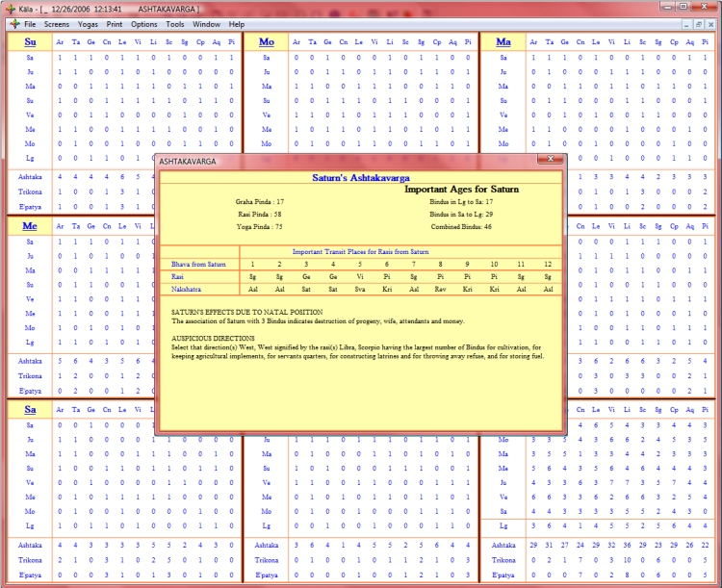Click the "AUSPICIOUS DIRECTIONS" heading
Viewport: 722px width, 588px height.
pyautogui.click(x=213, y=338)
